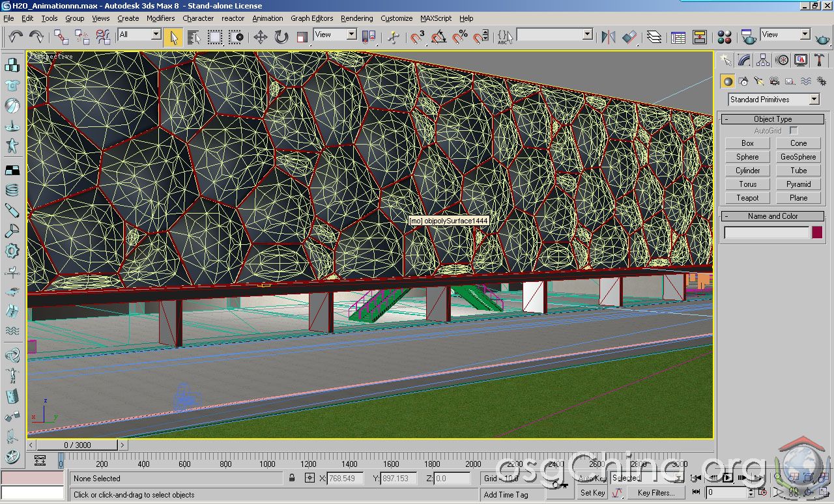Choose the Rectangular Selection Region tool
The width and height of the screenshot is (834, 504).
214,36
